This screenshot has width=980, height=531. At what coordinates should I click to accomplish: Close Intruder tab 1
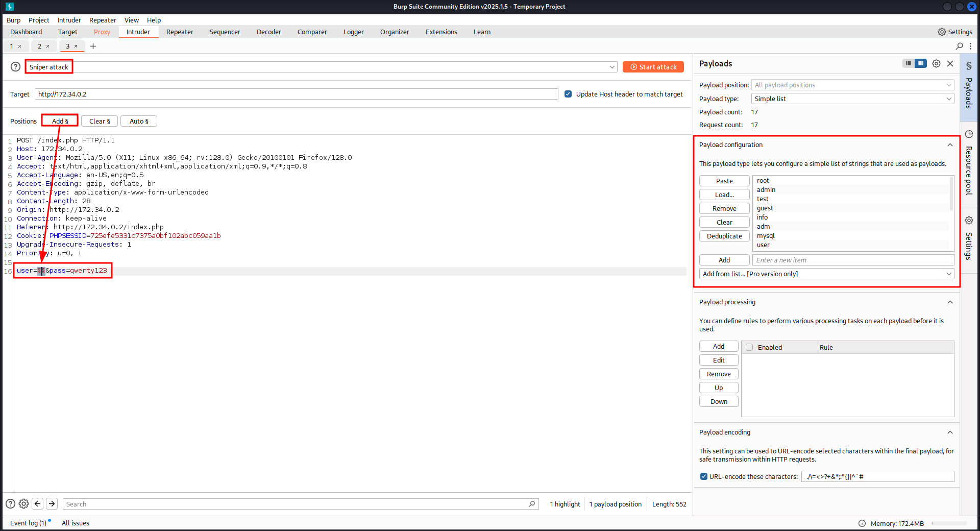pyautogui.click(x=20, y=46)
